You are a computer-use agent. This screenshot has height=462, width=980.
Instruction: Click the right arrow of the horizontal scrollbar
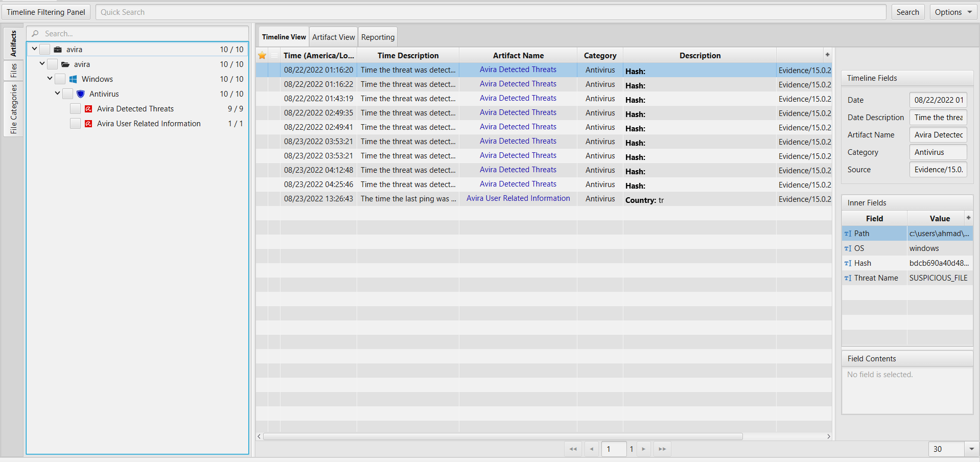pyautogui.click(x=829, y=436)
